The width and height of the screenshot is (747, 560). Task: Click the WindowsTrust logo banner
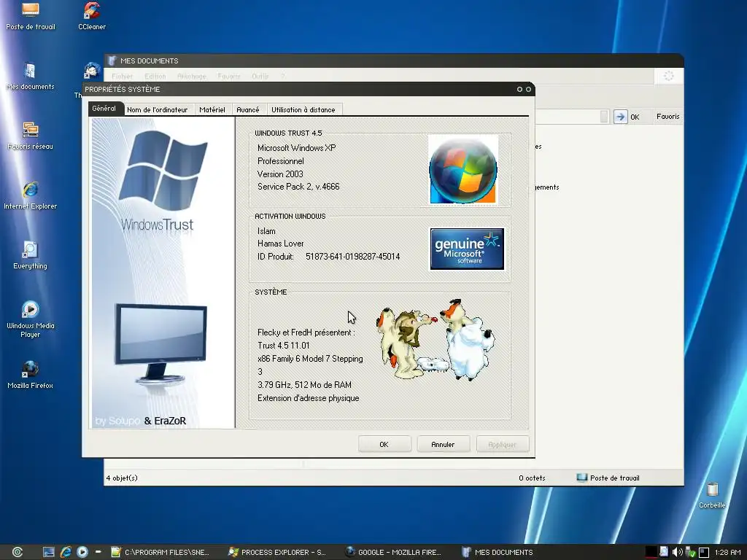click(163, 273)
